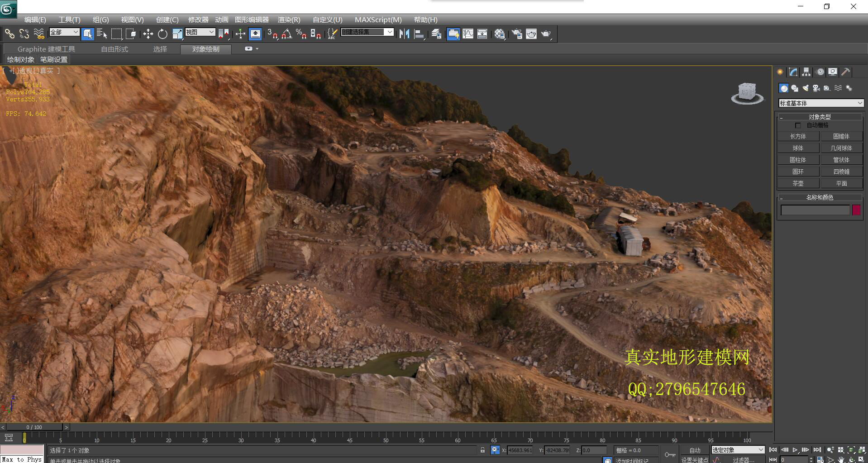Open Edit Named Selection Sets icon

click(332, 33)
